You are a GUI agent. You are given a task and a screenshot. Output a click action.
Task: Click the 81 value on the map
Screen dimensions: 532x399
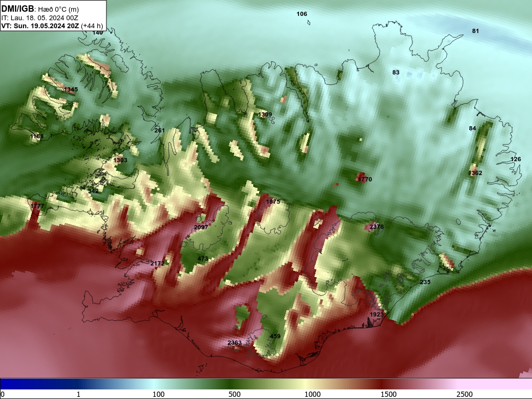(x=475, y=31)
